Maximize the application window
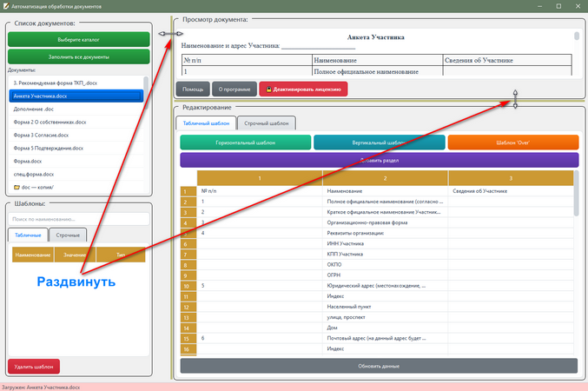 tap(558, 6)
